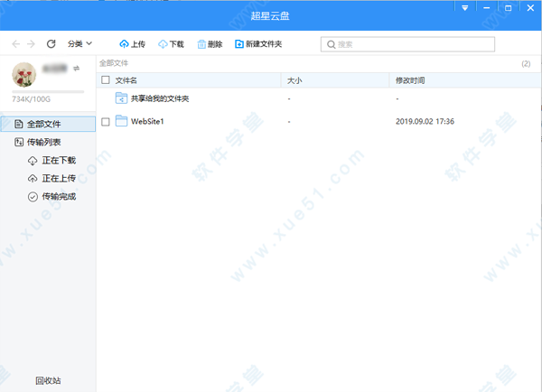The width and height of the screenshot is (542, 392).
Task: Click the 734K/100G storage usage bar
Action: click(48, 92)
